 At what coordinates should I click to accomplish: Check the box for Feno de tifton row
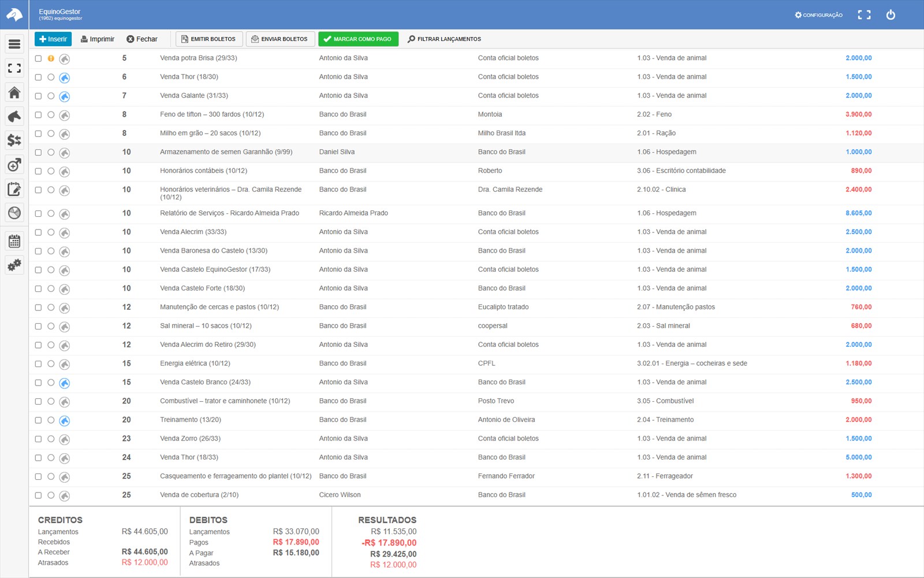(x=38, y=115)
